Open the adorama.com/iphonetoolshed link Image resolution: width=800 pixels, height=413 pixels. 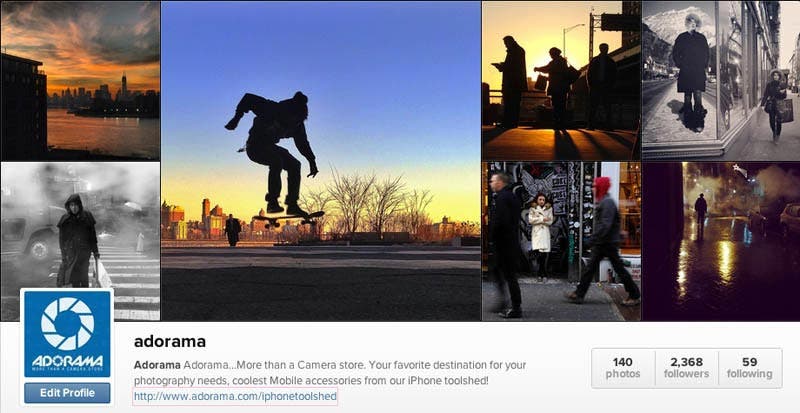[x=235, y=396]
